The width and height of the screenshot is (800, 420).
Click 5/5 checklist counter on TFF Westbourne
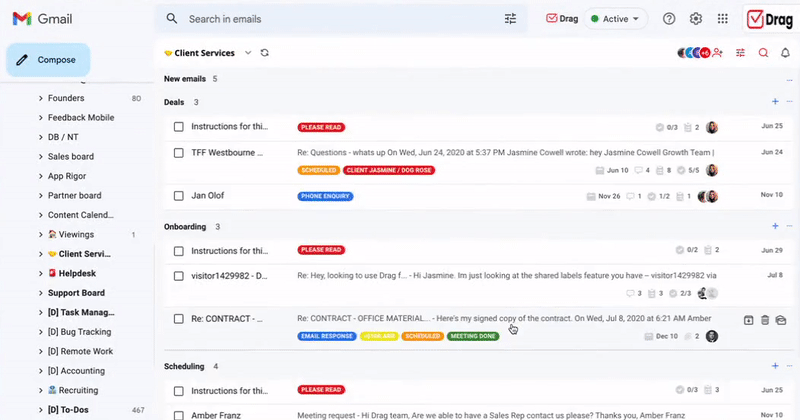click(x=688, y=170)
